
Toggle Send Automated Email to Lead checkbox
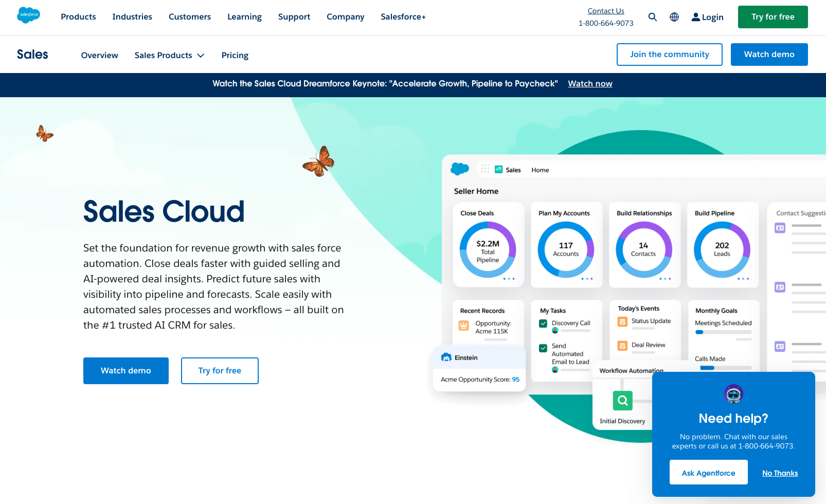click(543, 348)
